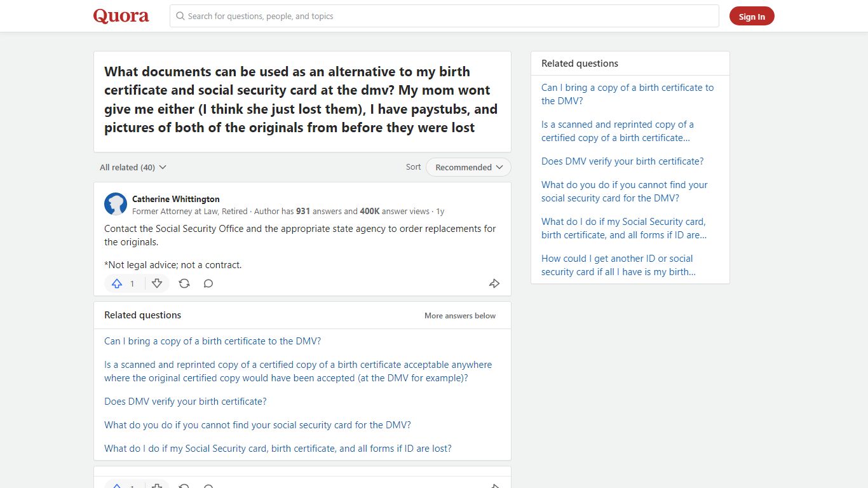Screen dimensions: 868x488
Task: Open sidebar 'Can I bring a copy' question
Action: 627,94
